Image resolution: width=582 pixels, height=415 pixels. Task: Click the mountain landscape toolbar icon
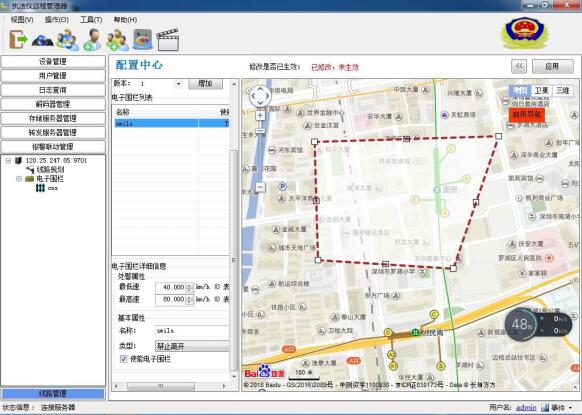point(42,40)
